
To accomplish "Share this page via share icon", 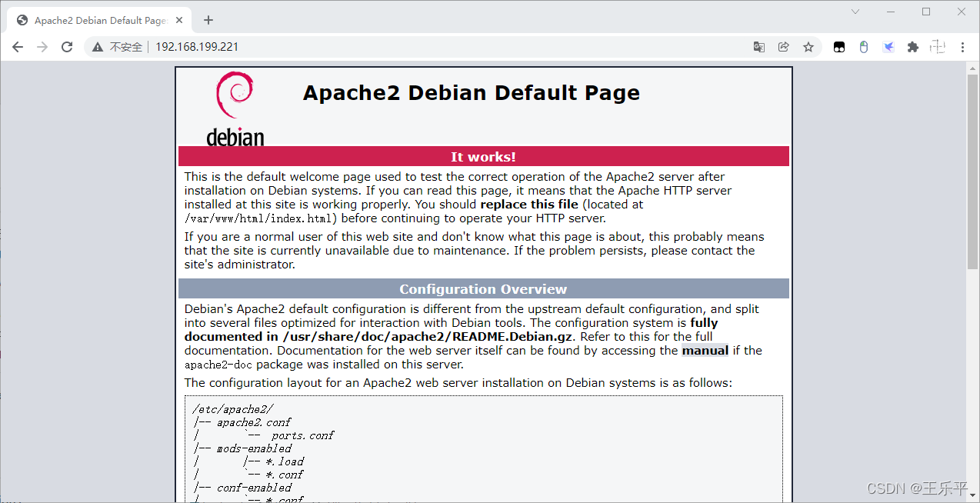I will [x=784, y=47].
